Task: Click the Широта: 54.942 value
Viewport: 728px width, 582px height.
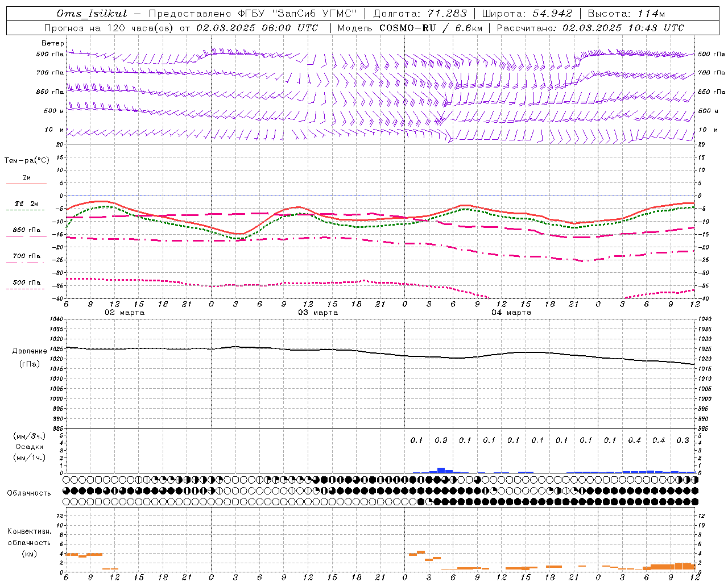Action: [527, 14]
